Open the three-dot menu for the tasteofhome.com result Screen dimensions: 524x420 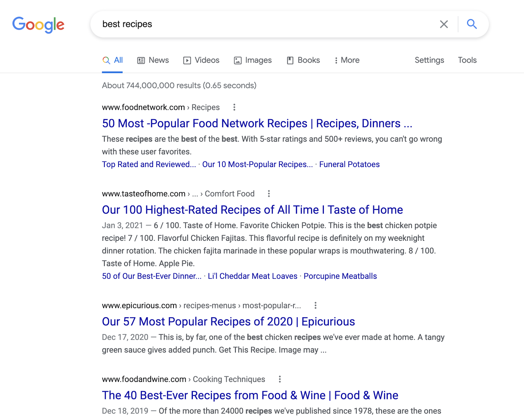(x=269, y=194)
